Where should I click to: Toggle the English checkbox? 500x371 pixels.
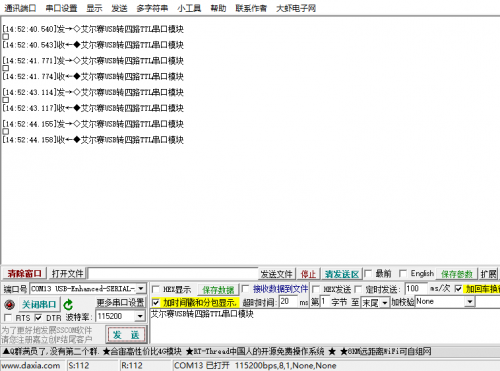(403, 274)
